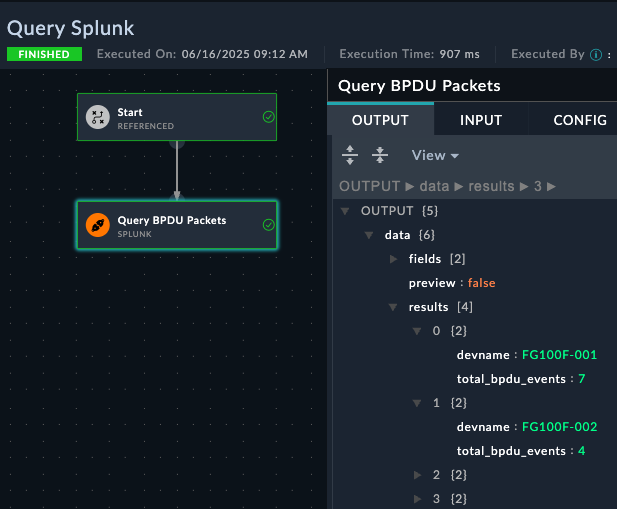This screenshot has width=617, height=509.
Task: Click the Expand All tree icon
Action: pos(350,155)
